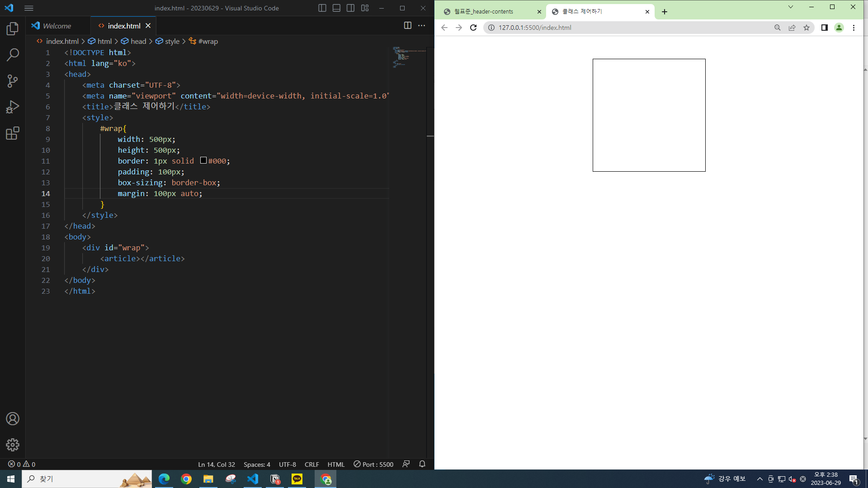This screenshot has height=488, width=868.
Task: Toggle Secondary Side Bar layout button
Action: tap(350, 8)
